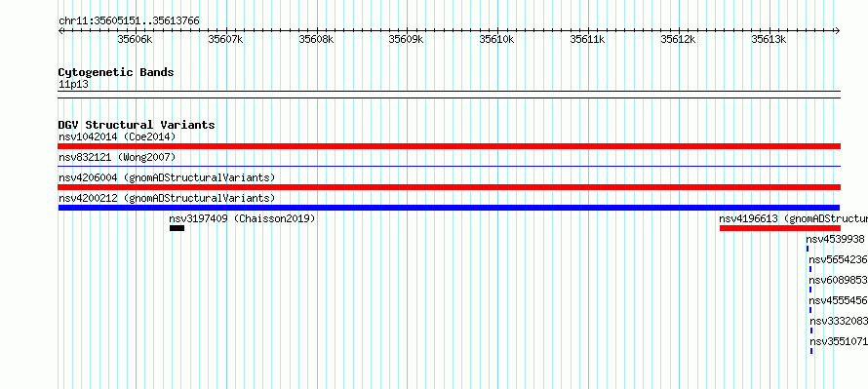Viewport: 868px width, 389px height.
Task: Click the 35612k ruler tick label
Action: [x=679, y=39]
